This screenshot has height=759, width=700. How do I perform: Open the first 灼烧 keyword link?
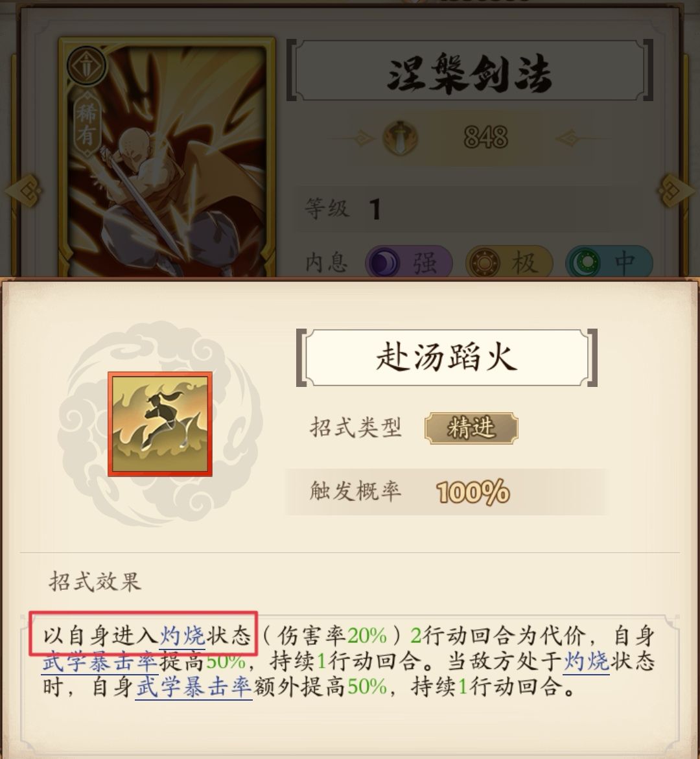[x=183, y=636]
